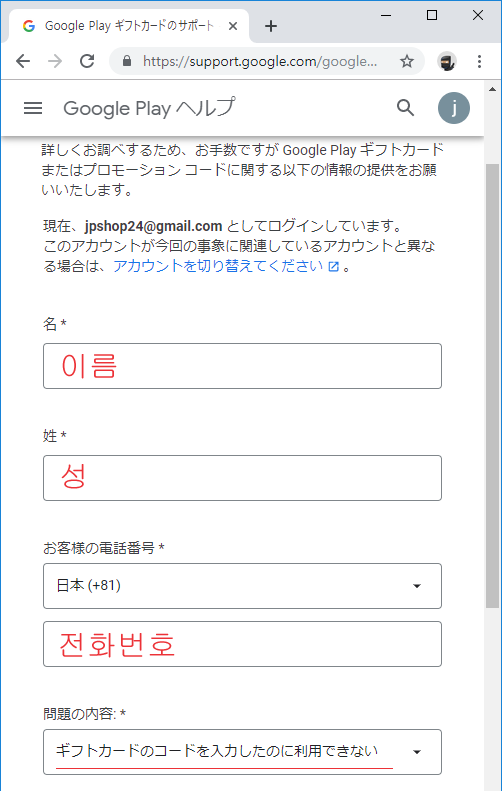Image resolution: width=502 pixels, height=791 pixels.
Task: Click the page's vertical scrollbar thumb
Action: click(x=492, y=386)
